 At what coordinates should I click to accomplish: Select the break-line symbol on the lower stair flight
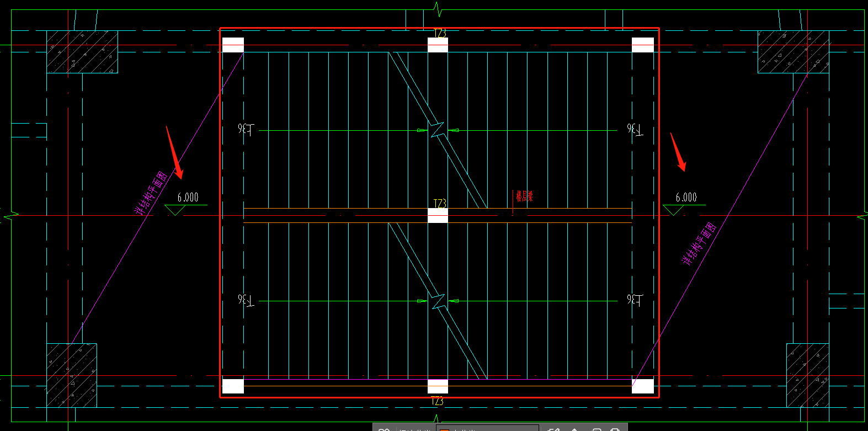tap(438, 301)
